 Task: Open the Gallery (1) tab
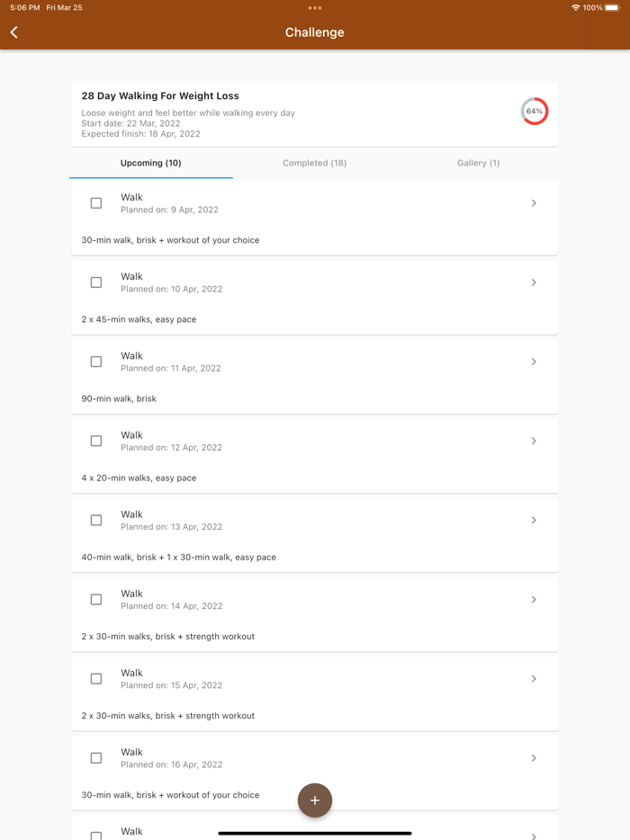tap(478, 163)
